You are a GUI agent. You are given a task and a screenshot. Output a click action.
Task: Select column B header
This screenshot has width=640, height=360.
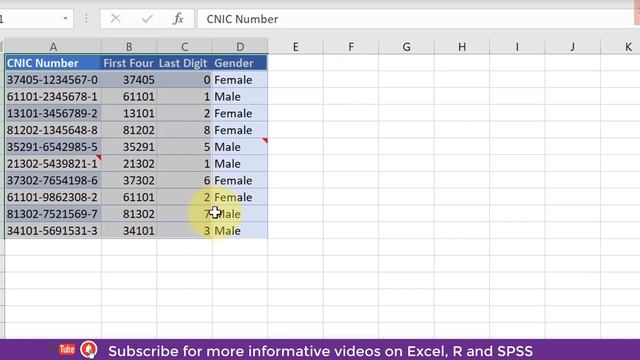point(129,47)
